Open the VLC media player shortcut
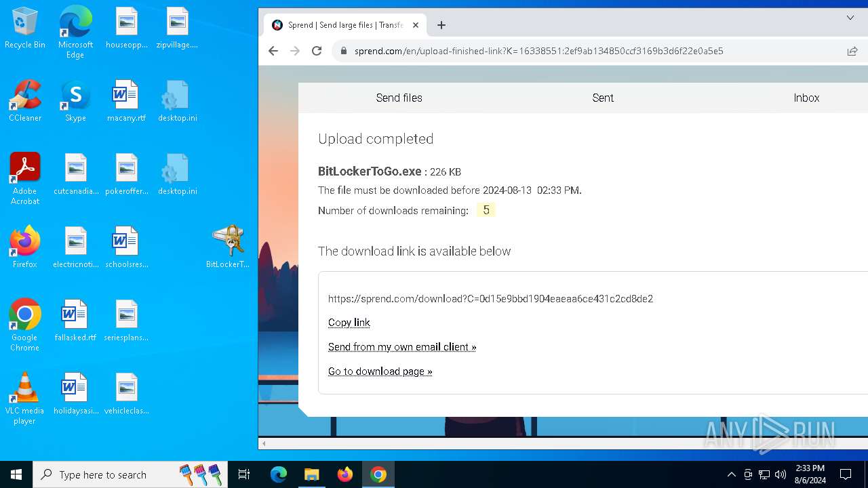The height and width of the screenshot is (488, 868). (x=25, y=399)
